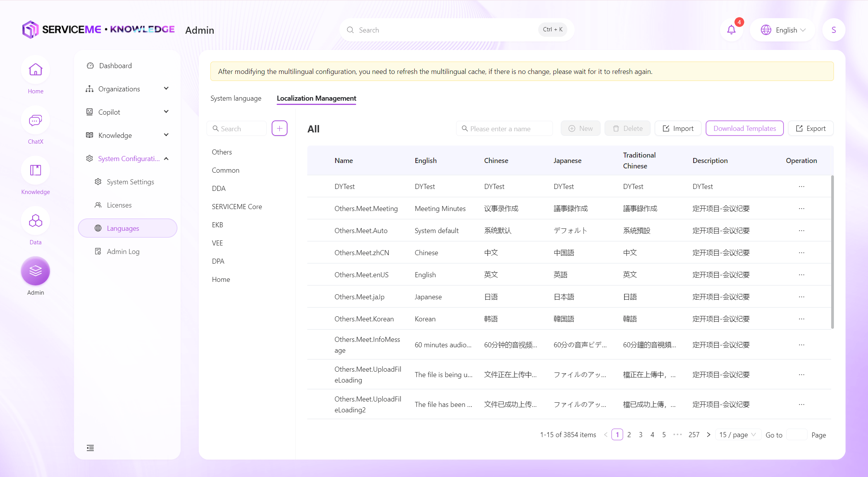868x477 pixels.
Task: Open Admin Log menu item
Action: (123, 251)
